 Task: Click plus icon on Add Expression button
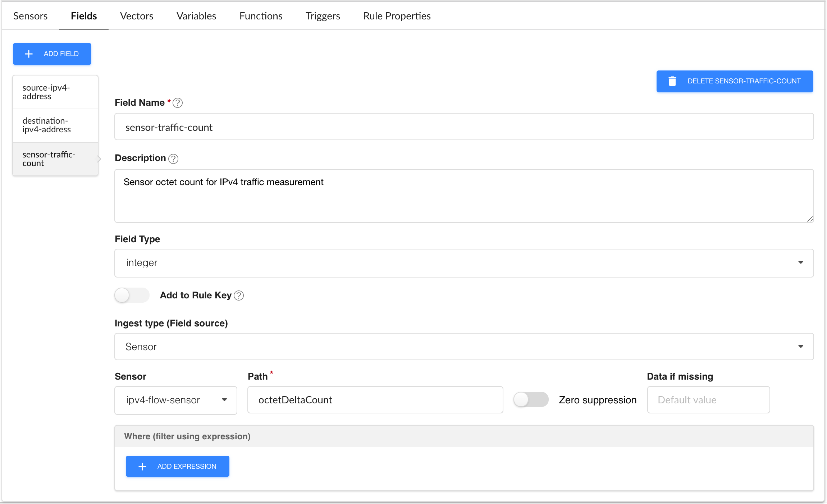pyautogui.click(x=142, y=466)
